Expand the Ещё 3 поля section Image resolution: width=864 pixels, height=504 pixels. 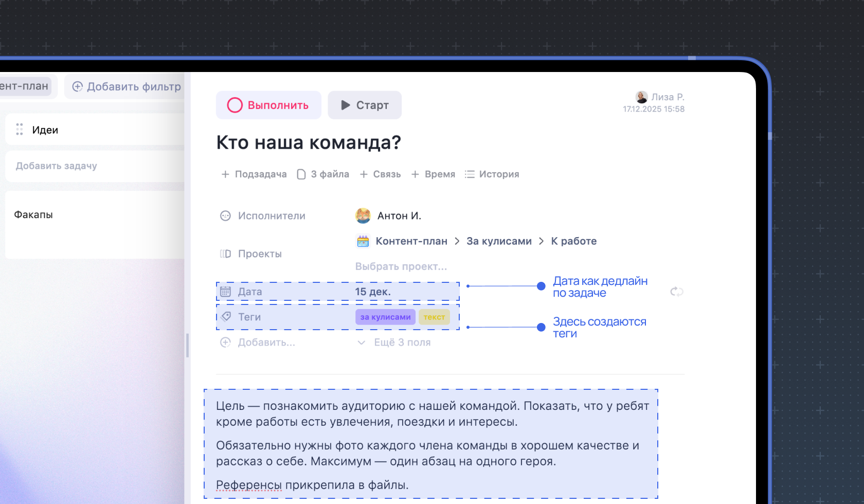point(403,342)
